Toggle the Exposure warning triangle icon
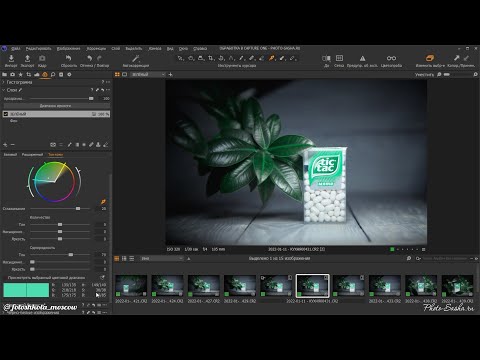 (x=362, y=58)
